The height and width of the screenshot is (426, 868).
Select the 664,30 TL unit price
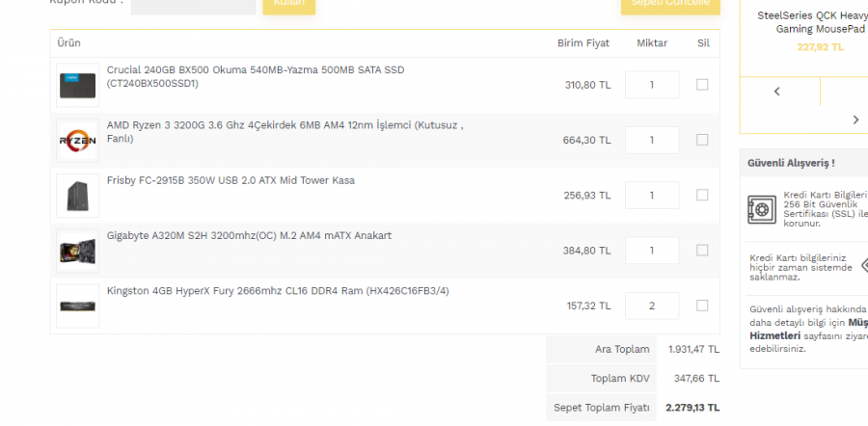point(586,141)
